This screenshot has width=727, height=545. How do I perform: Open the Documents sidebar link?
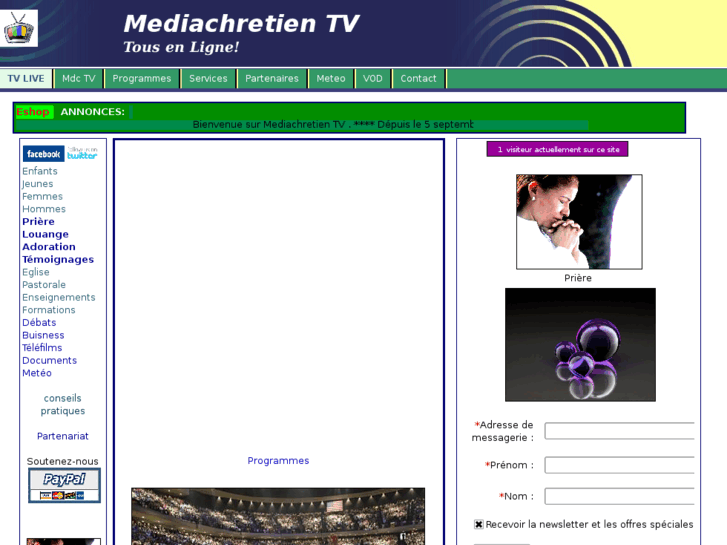click(50, 360)
